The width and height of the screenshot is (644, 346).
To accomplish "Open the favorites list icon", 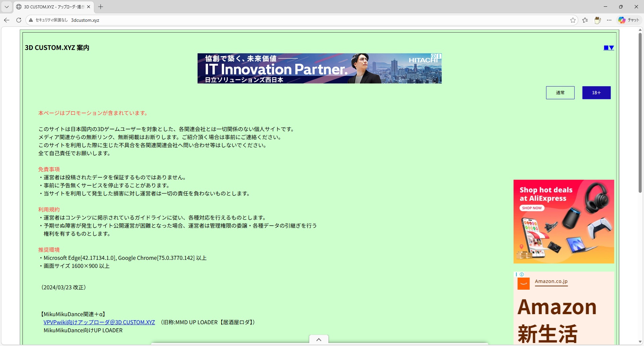I will [x=585, y=20].
